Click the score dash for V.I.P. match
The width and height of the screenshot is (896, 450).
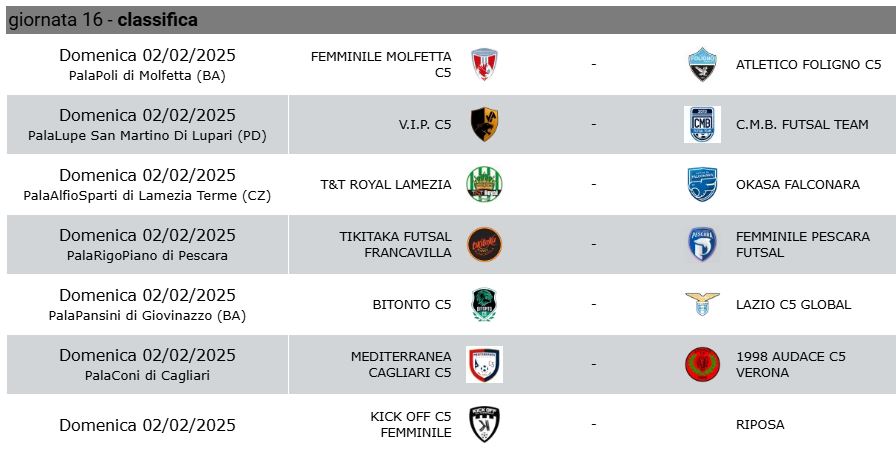click(594, 124)
